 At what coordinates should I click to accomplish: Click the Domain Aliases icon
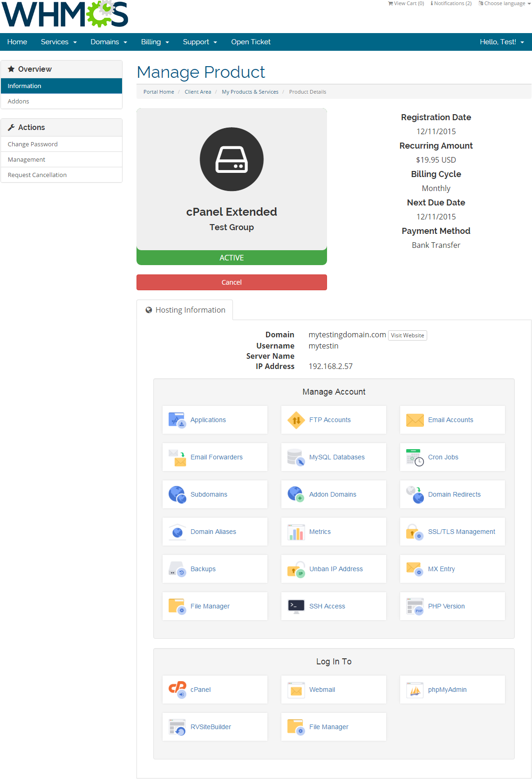tap(177, 532)
